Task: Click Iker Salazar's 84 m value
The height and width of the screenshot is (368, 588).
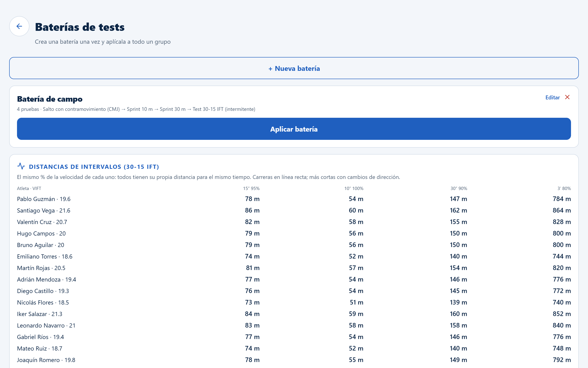Action: [252, 314]
